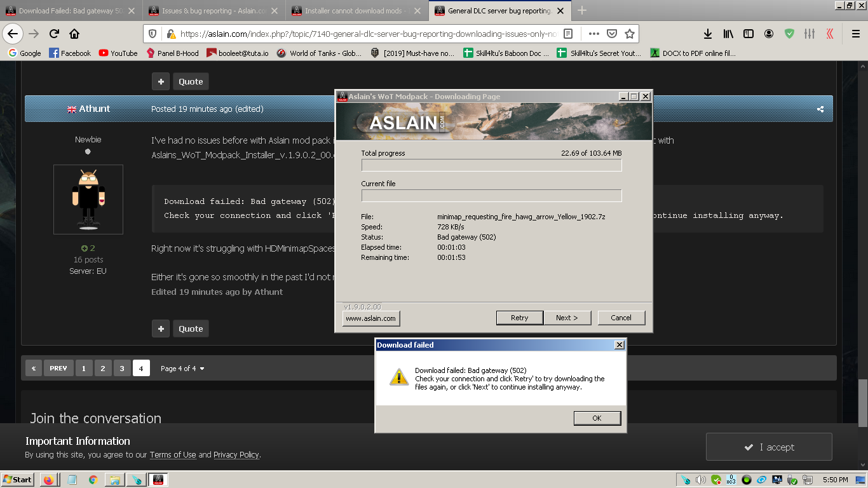Open the Panel B-Hood bookmark

coord(172,53)
